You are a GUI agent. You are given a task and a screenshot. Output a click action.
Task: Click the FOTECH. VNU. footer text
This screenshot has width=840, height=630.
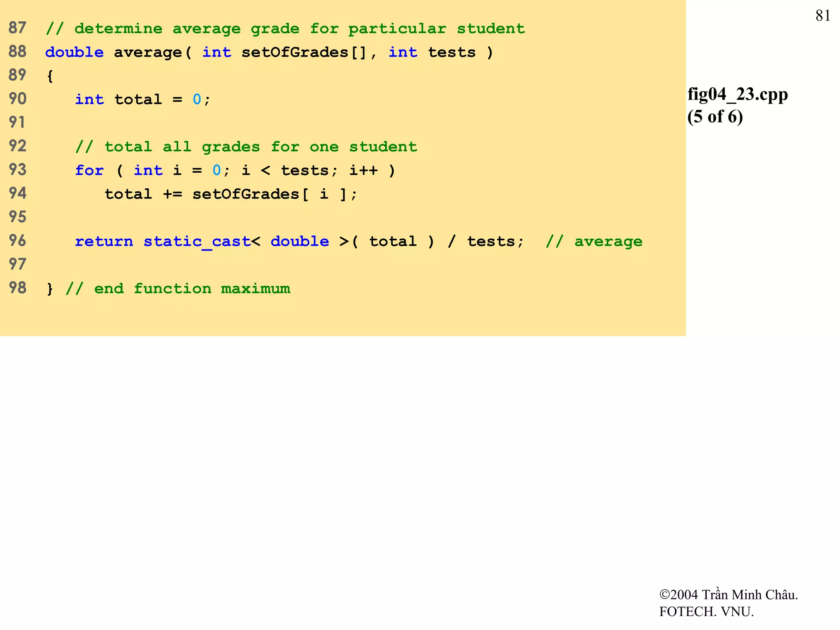pyautogui.click(x=706, y=612)
